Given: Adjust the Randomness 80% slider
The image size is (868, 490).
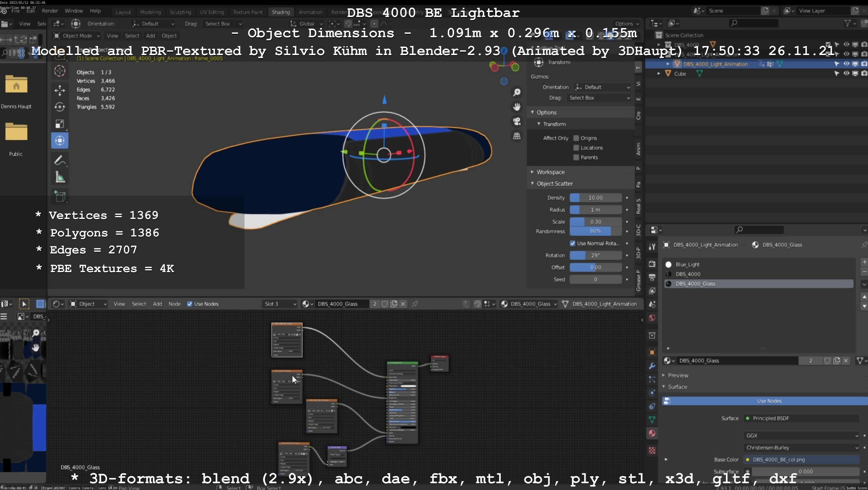Looking at the screenshot, I should tap(595, 231).
